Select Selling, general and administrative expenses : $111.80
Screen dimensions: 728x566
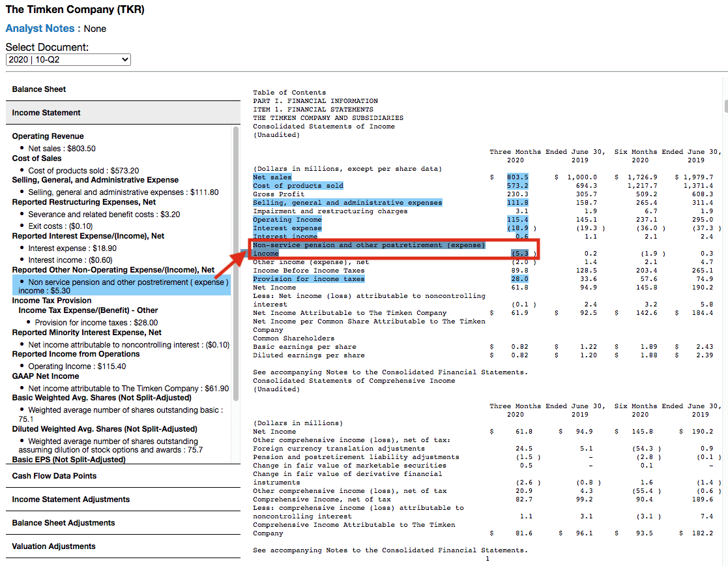[x=123, y=192]
